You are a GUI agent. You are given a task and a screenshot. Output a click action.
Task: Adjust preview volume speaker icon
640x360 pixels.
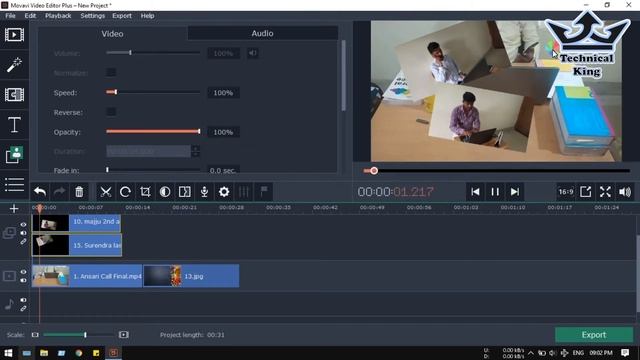(625, 191)
